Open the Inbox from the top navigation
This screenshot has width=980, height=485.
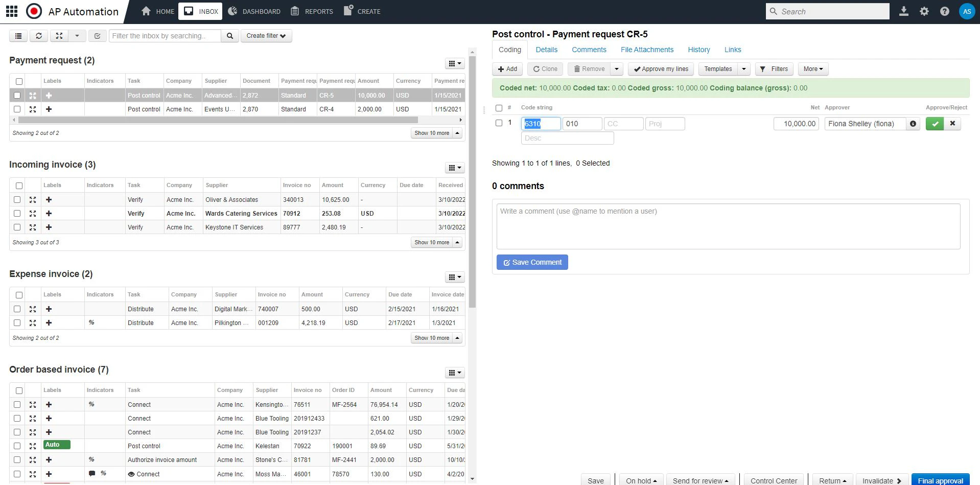pyautogui.click(x=200, y=11)
